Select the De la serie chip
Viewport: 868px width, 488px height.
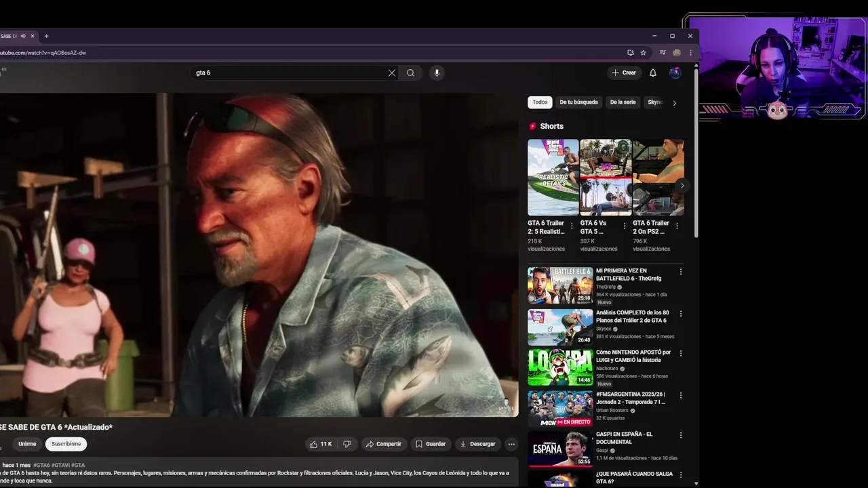pos(623,102)
